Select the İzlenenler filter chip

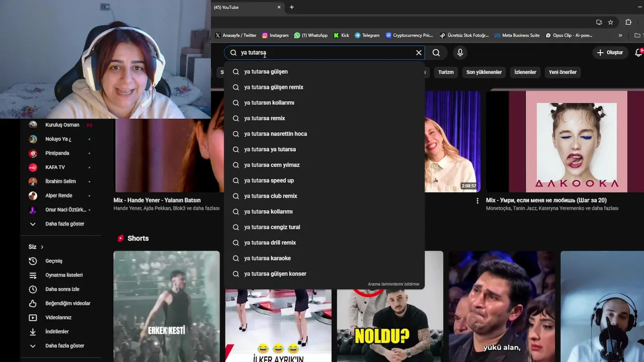pos(525,72)
